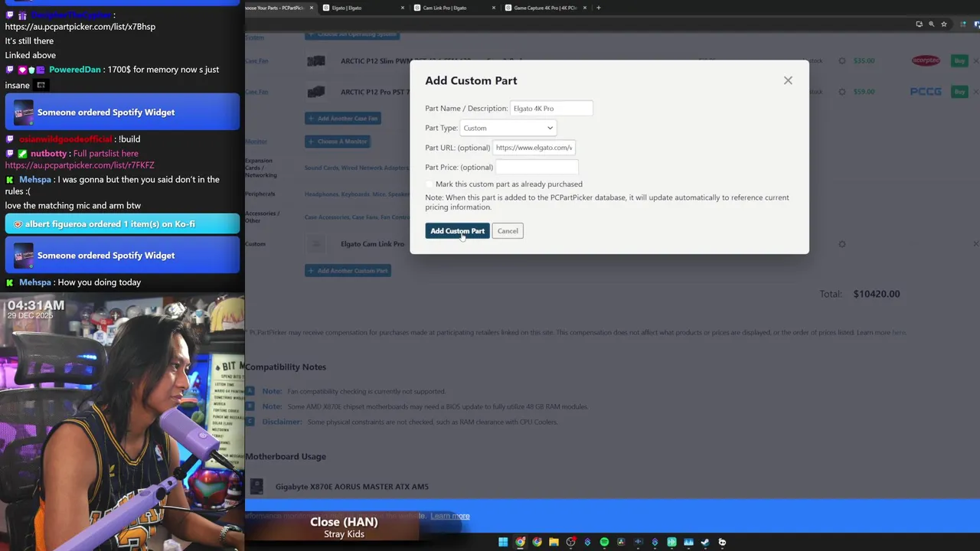Open settings gear for ARCTIC P12 Slim row

842,60
